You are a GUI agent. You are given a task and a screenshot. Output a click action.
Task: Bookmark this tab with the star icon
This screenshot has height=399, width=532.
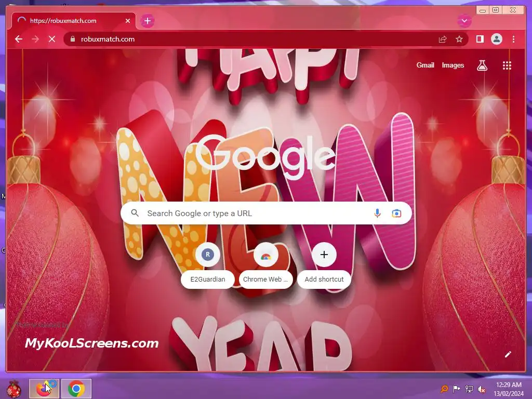tap(459, 39)
